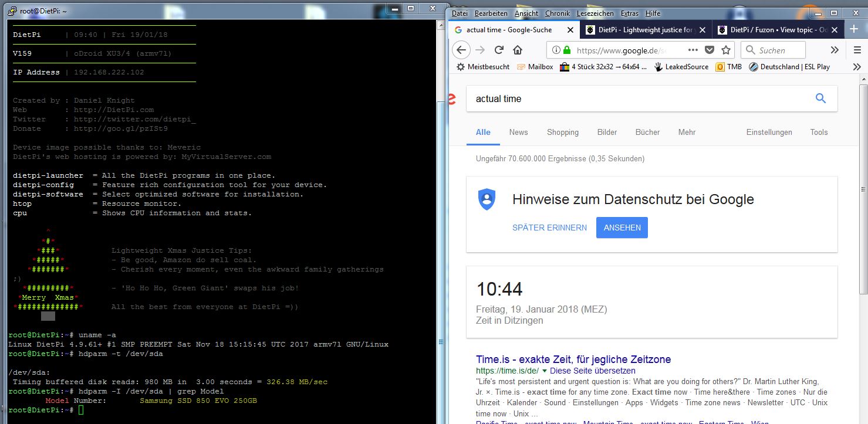Open the Google search Tools
This screenshot has width=868, height=424.
[819, 132]
